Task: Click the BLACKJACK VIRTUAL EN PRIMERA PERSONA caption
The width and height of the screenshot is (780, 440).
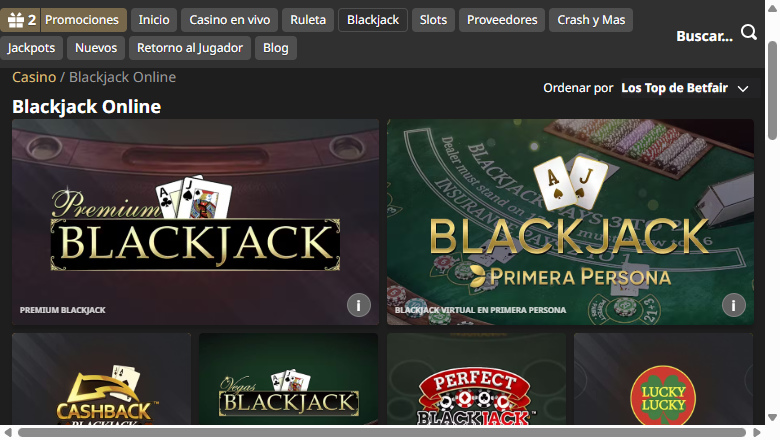Action: 481,310
